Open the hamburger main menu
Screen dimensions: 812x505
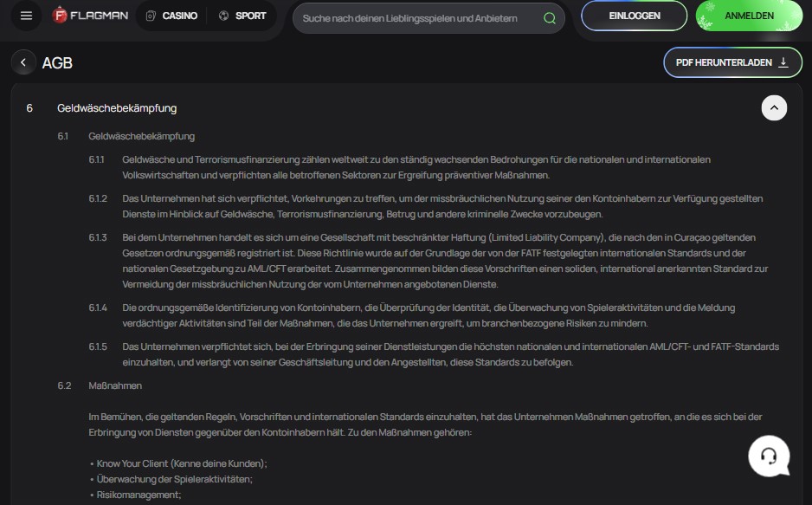click(26, 16)
